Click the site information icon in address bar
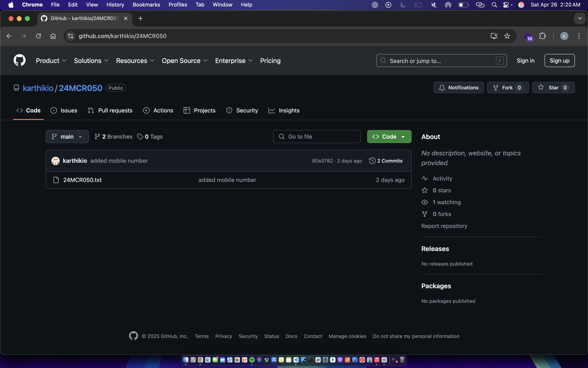 71,36
